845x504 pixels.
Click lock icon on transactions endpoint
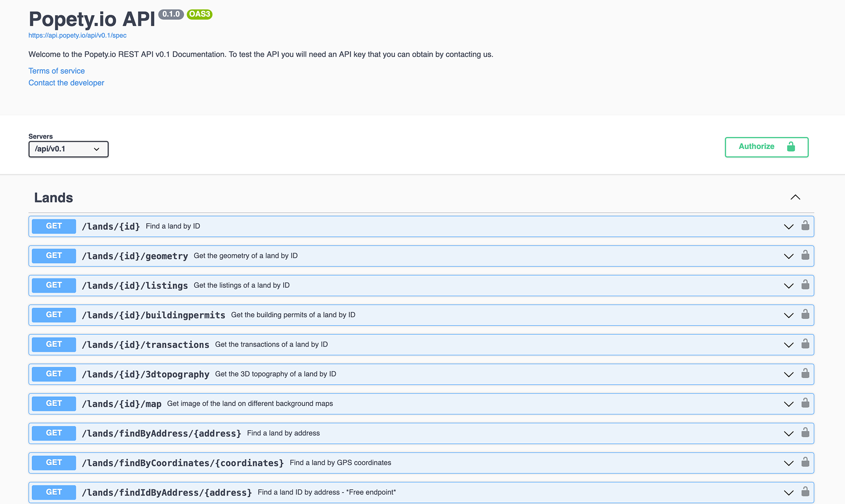click(x=805, y=344)
